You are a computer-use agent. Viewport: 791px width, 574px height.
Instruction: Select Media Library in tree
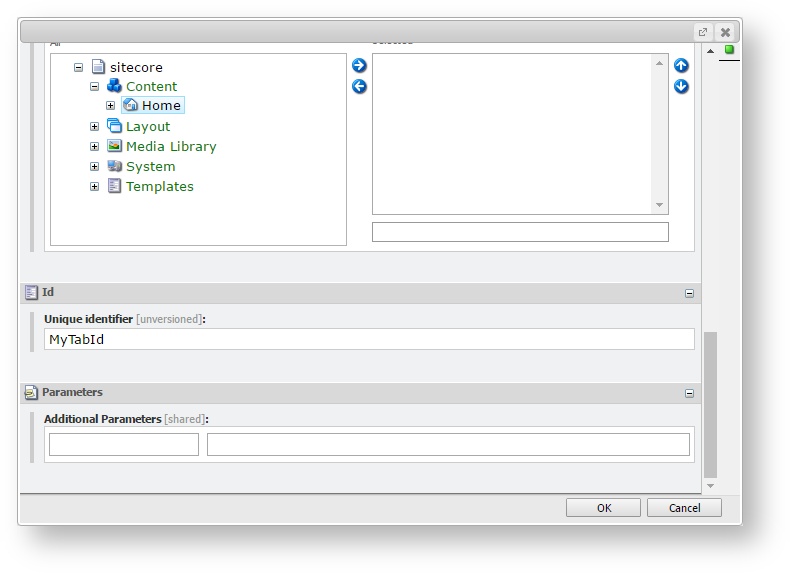pyautogui.click(x=171, y=146)
